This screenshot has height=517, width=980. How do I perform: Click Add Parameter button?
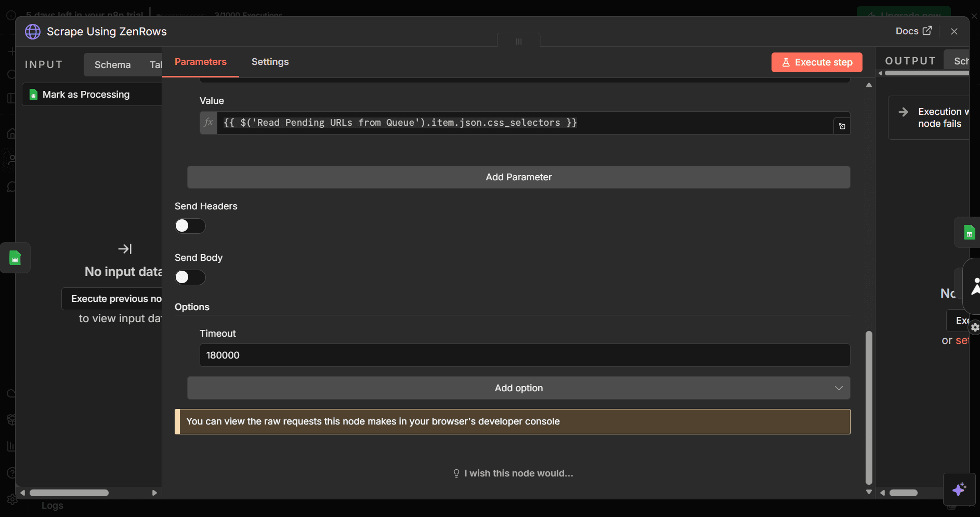click(518, 177)
